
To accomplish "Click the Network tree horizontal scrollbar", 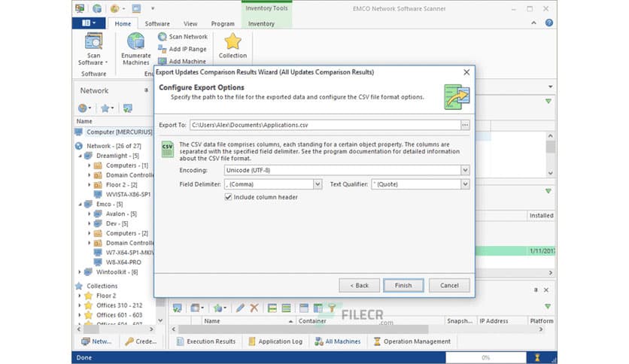I will point(91,329).
